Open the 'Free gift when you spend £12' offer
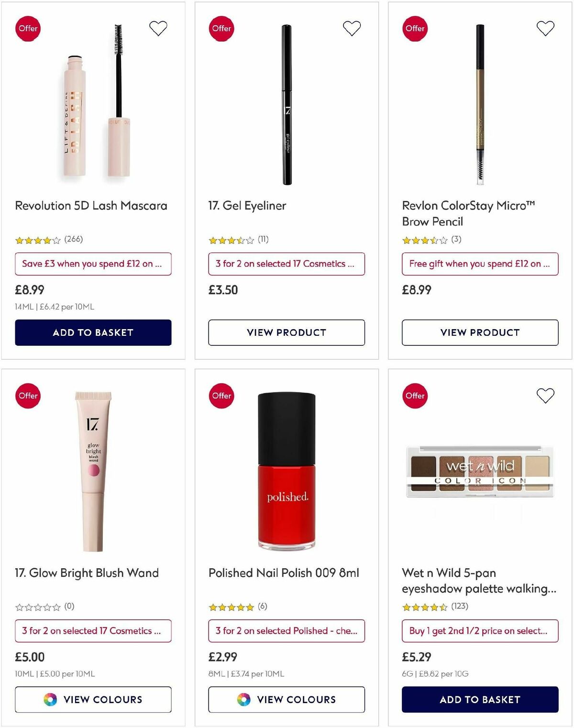 pyautogui.click(x=480, y=264)
